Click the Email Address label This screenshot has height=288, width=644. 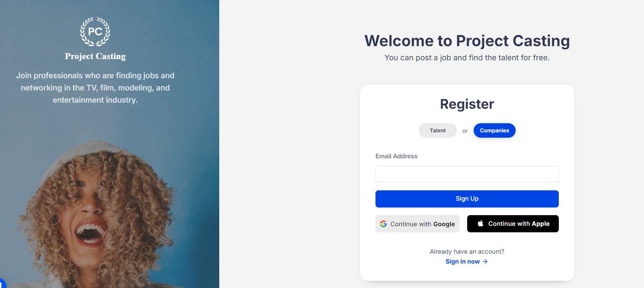pyautogui.click(x=396, y=156)
